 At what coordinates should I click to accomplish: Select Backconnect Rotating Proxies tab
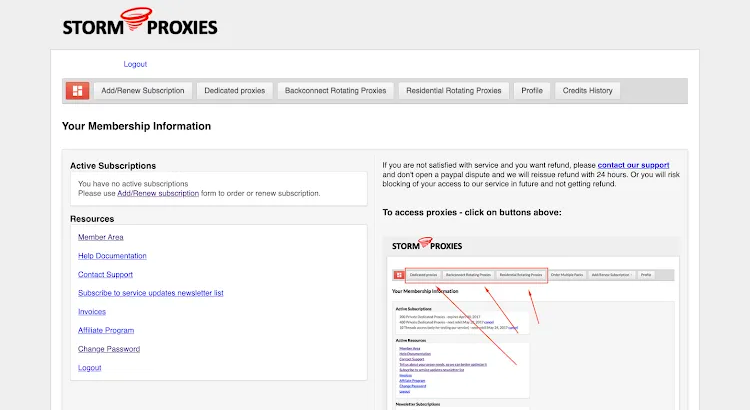pyautogui.click(x=335, y=90)
